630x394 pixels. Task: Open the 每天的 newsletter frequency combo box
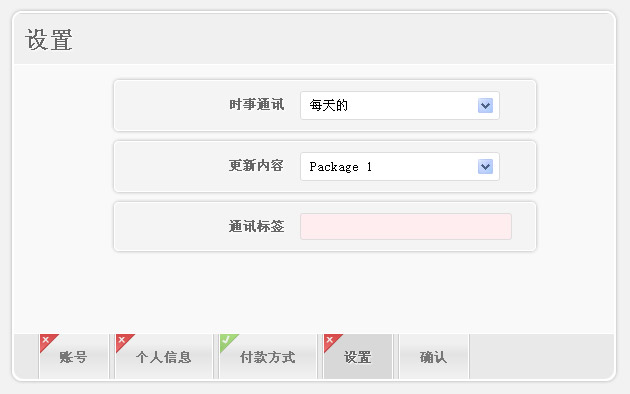pyautogui.click(x=400, y=106)
